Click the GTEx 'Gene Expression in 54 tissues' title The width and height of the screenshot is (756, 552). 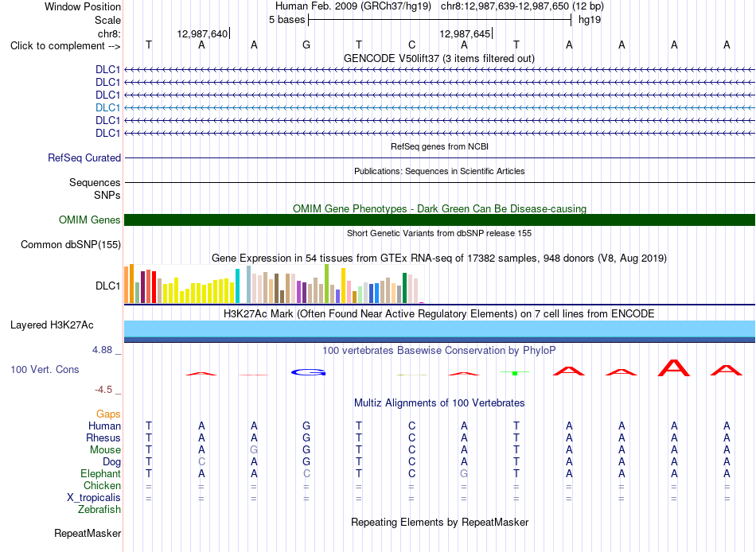click(x=439, y=258)
